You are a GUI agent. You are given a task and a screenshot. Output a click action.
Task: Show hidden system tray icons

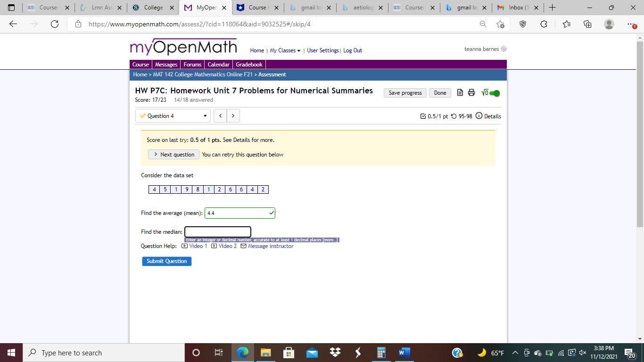(x=515, y=353)
